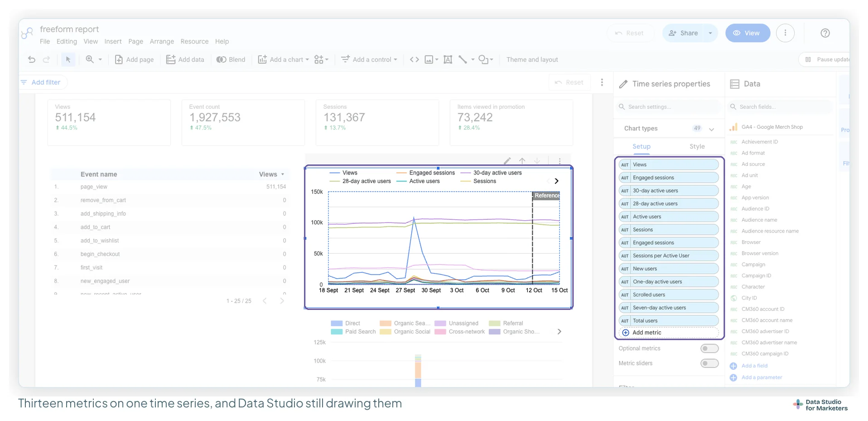Open the File menu

[45, 41]
